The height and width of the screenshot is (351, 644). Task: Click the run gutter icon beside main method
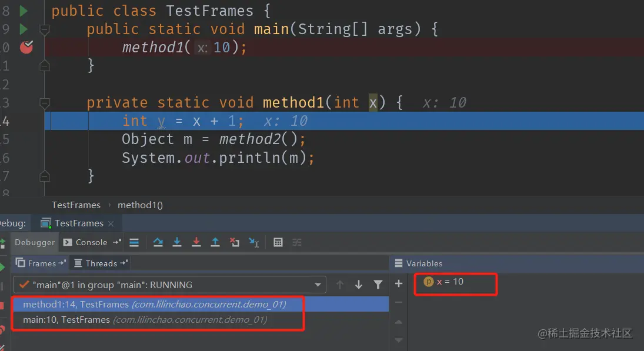(24, 29)
